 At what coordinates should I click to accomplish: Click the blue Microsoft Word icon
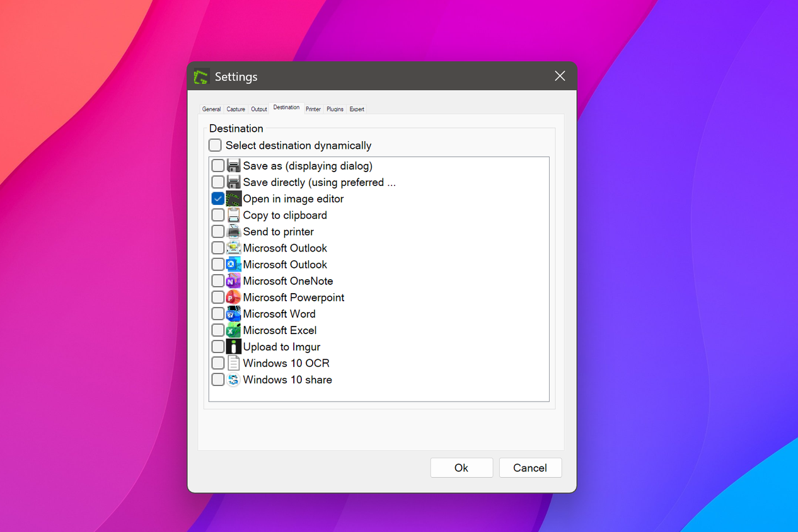234,313
